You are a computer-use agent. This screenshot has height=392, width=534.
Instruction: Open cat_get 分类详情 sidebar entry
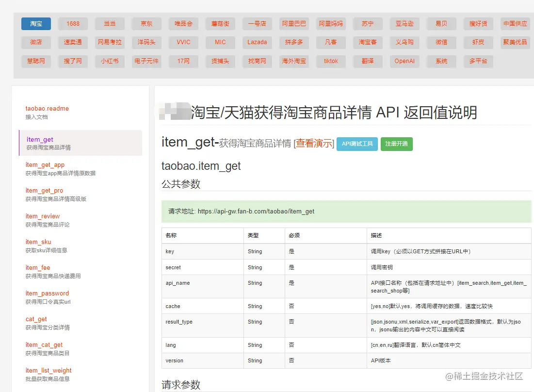tap(48, 323)
